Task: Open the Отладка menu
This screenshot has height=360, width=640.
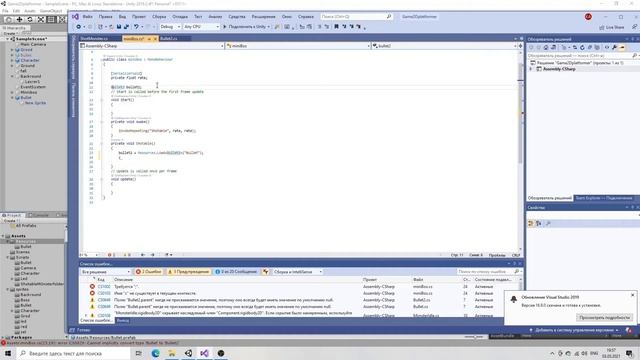Action: coord(180,17)
